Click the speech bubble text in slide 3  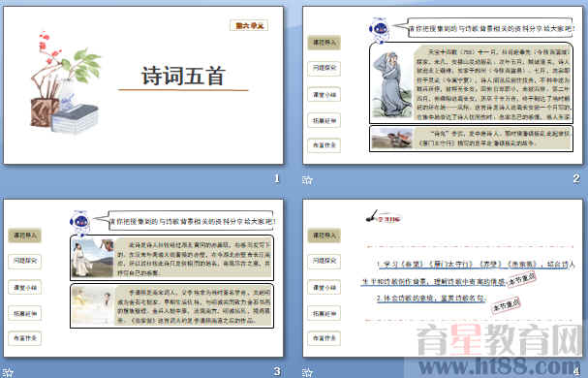pos(193,222)
